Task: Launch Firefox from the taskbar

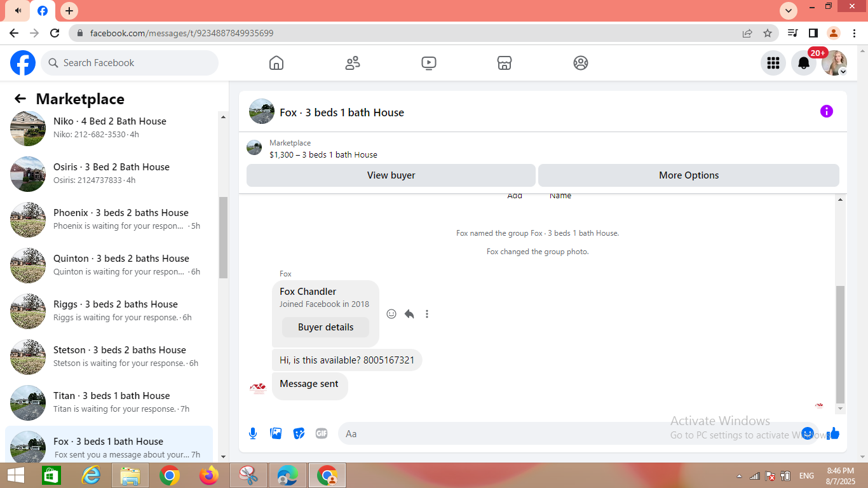Action: click(x=208, y=475)
